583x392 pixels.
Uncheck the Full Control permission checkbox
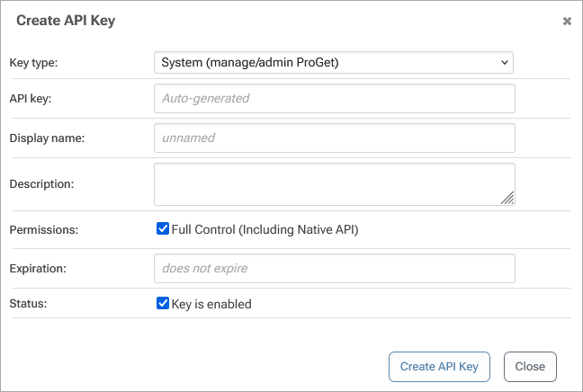click(x=163, y=229)
